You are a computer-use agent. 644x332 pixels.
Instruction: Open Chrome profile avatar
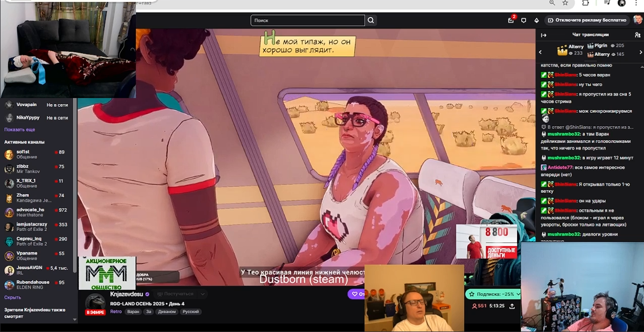621,3
